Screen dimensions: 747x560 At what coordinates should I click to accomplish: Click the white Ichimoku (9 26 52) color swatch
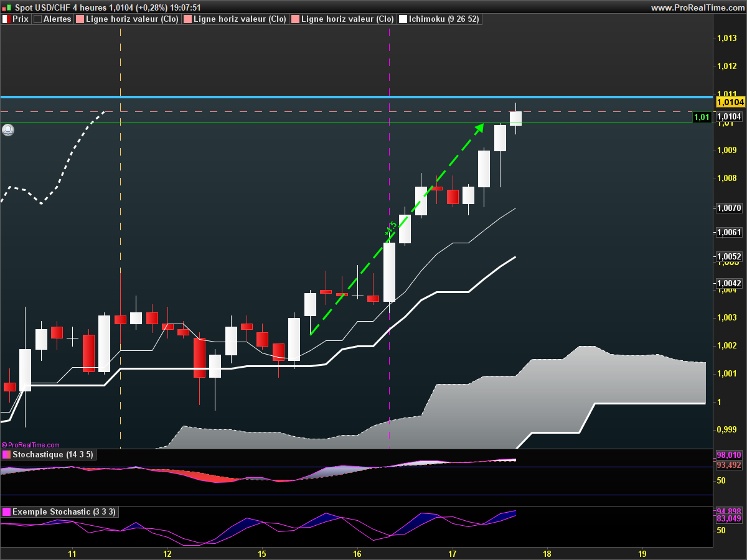[x=403, y=19]
